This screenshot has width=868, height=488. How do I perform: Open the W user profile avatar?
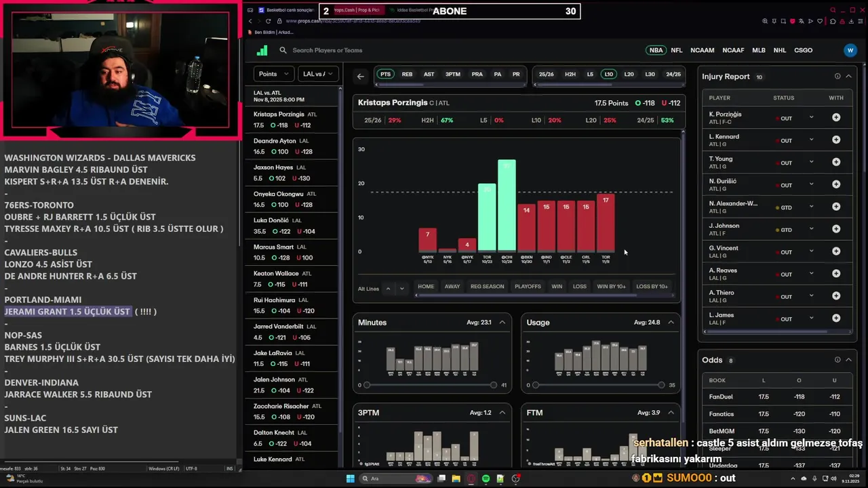(850, 50)
